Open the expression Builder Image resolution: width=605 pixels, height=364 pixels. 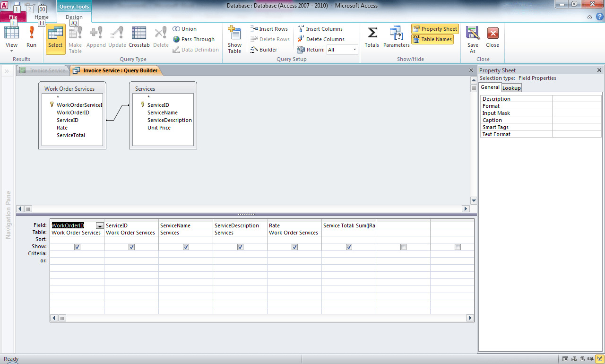(264, 50)
